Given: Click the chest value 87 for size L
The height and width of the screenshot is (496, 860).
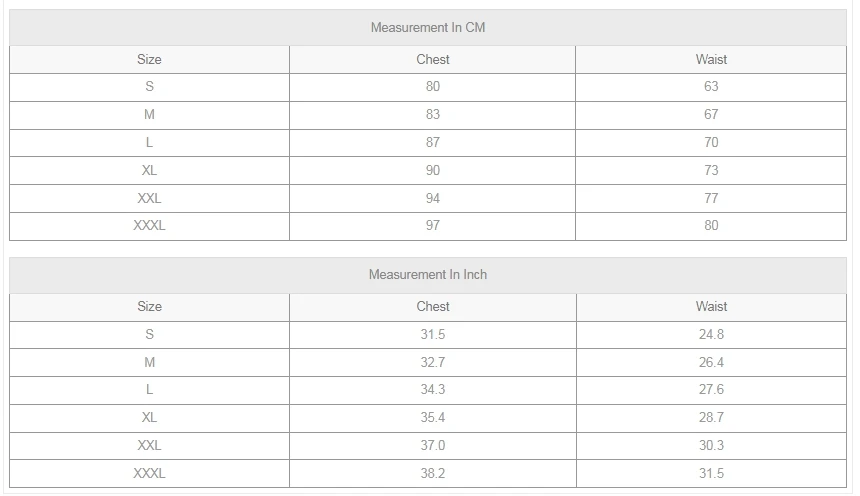Looking at the screenshot, I should pyautogui.click(x=433, y=143).
